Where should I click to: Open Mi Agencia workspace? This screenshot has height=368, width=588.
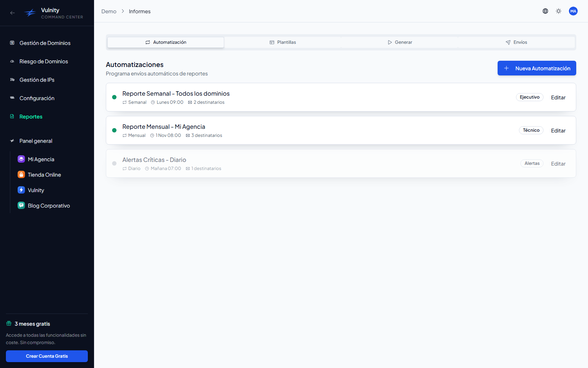(x=41, y=159)
